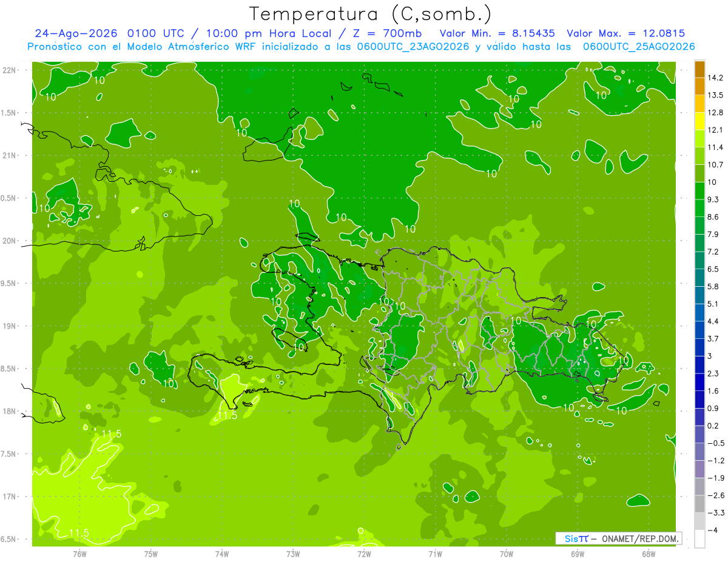
Task: Click the '20N' latitude axis label
Action: click(x=9, y=241)
